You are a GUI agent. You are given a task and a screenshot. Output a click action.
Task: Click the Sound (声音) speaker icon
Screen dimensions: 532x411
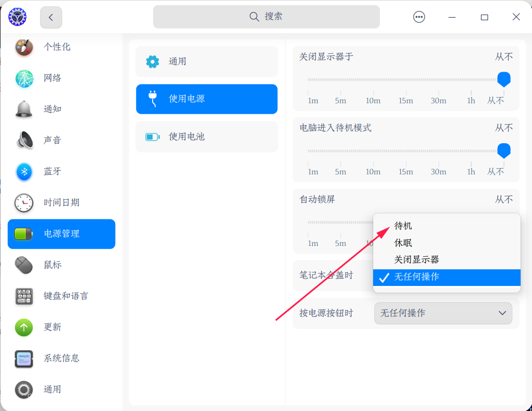pyautogui.click(x=24, y=140)
